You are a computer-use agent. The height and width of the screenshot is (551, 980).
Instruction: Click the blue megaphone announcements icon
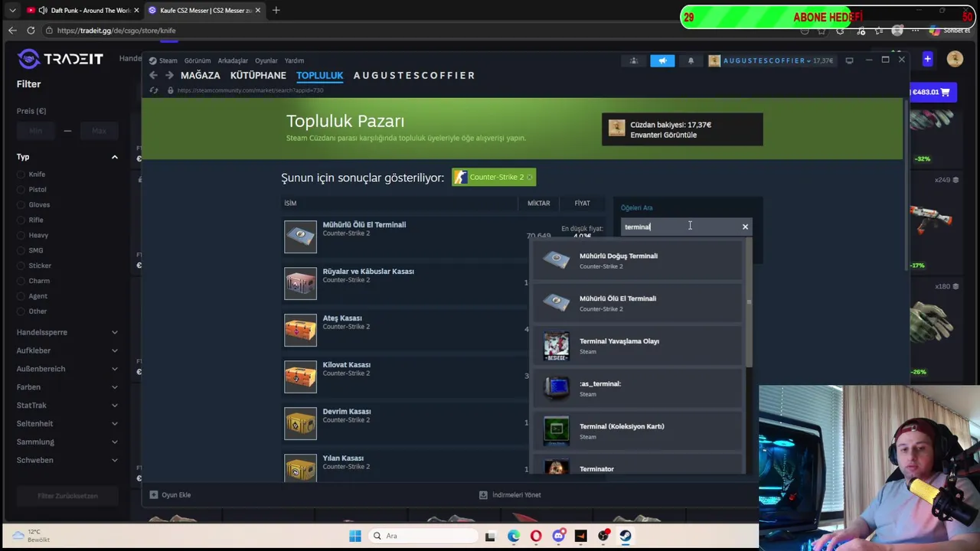point(662,60)
